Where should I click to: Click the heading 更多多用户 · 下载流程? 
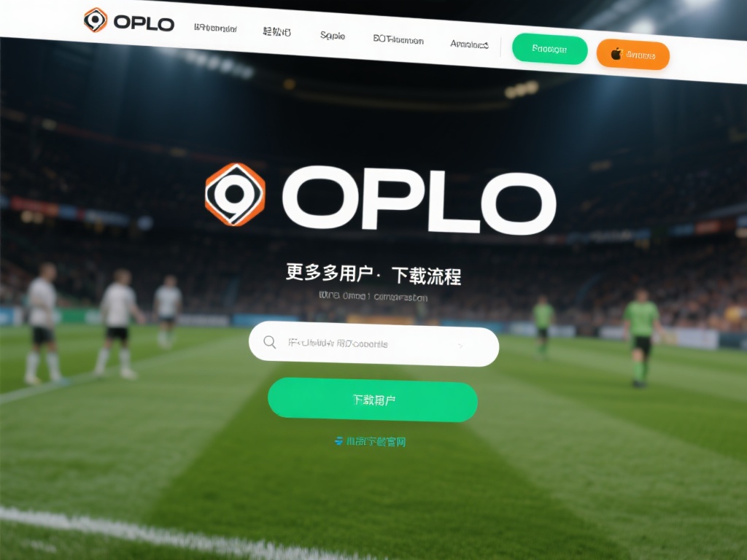click(x=373, y=274)
